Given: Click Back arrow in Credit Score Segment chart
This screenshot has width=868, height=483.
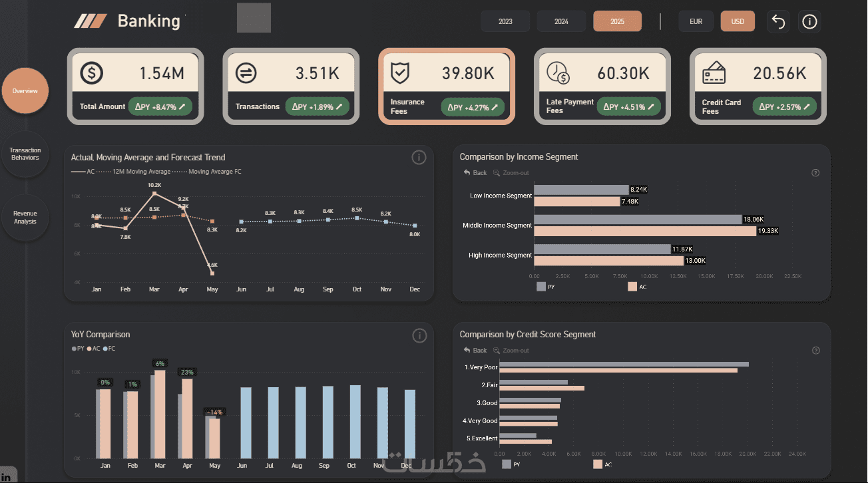Looking at the screenshot, I should click(x=467, y=351).
